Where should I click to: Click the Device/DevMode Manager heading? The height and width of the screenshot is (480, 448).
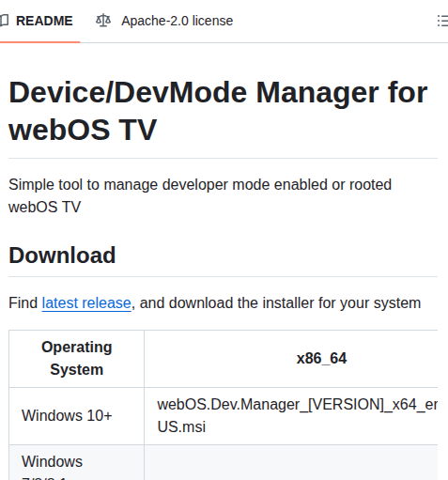click(218, 111)
